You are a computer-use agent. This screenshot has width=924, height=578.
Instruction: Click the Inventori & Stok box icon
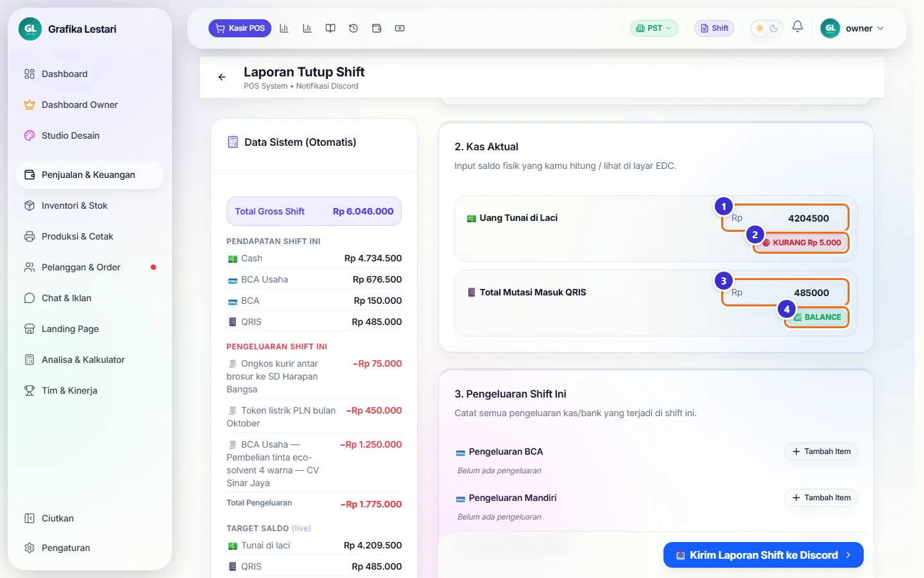coord(30,206)
